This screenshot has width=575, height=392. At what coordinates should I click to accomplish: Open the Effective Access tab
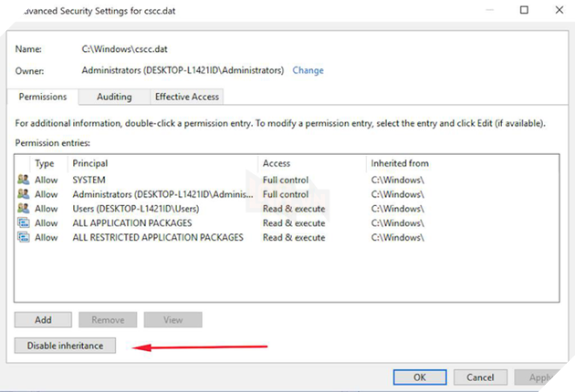[x=186, y=97]
